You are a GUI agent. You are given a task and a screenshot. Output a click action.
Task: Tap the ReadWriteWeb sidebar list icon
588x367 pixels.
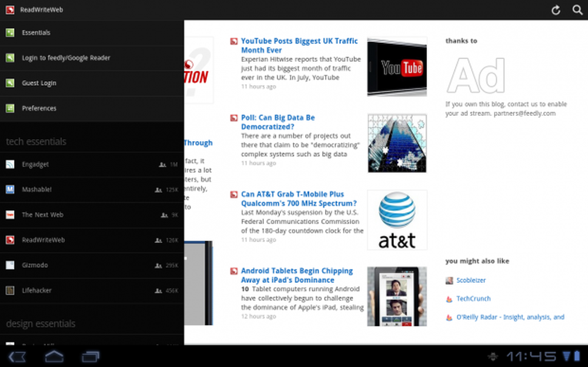tap(10, 240)
